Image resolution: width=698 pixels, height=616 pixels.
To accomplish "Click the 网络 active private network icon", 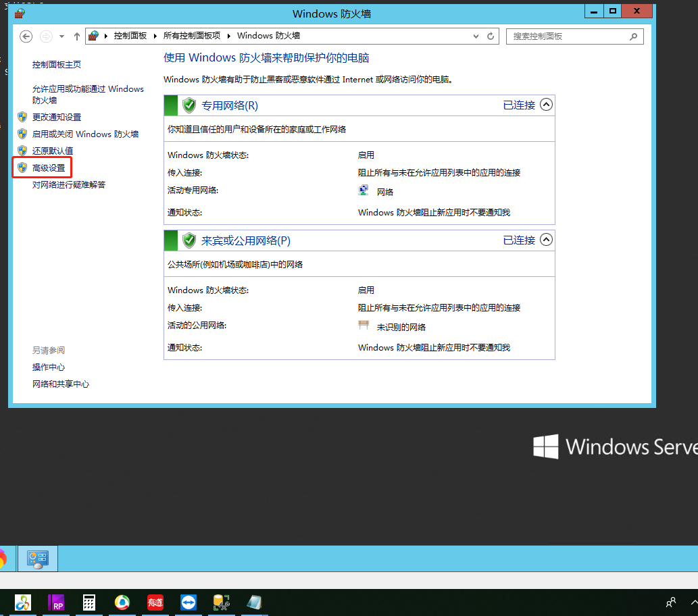I will (x=364, y=190).
